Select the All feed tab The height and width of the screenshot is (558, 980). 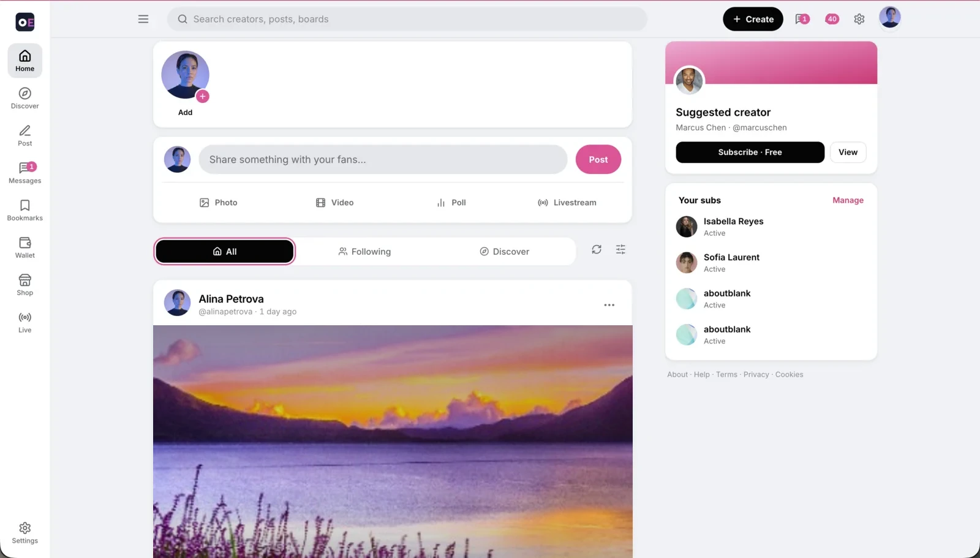coord(224,251)
